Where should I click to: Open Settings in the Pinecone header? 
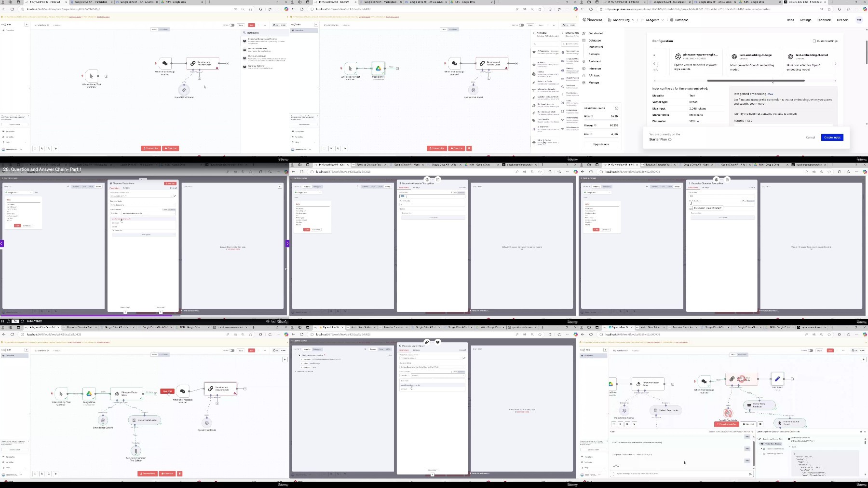(805, 20)
